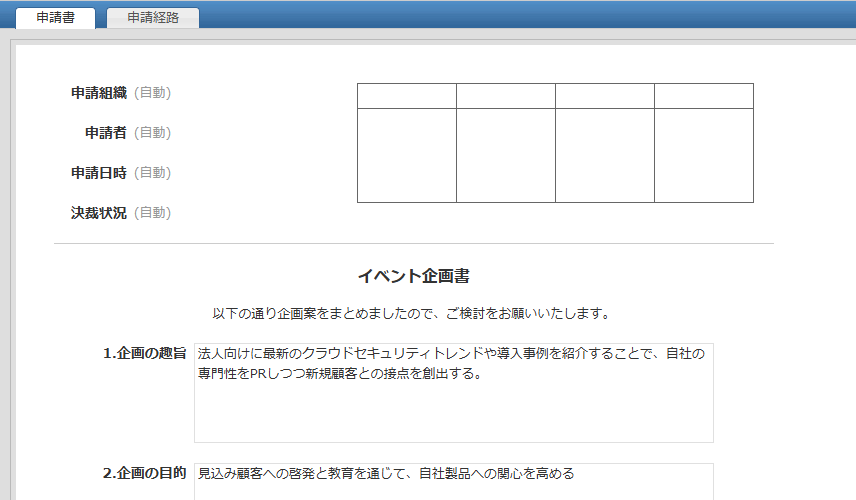
Task: Open the 申請経路 tab
Action: pos(153,18)
